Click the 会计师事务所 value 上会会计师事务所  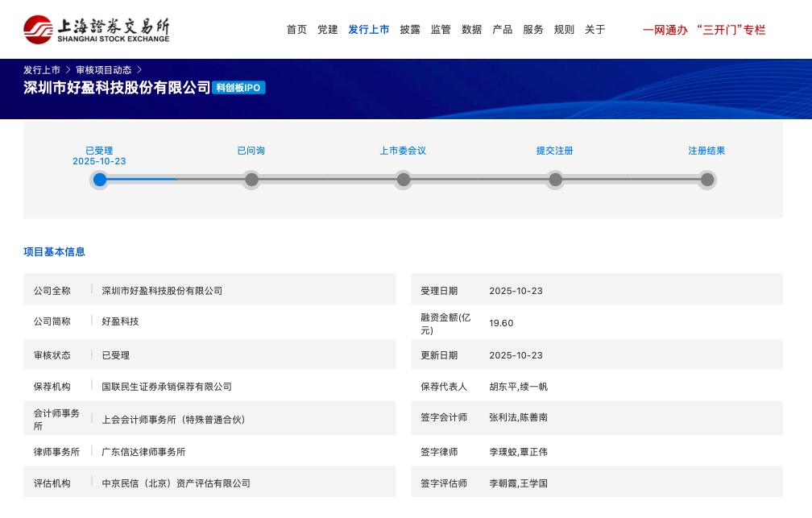(173, 420)
